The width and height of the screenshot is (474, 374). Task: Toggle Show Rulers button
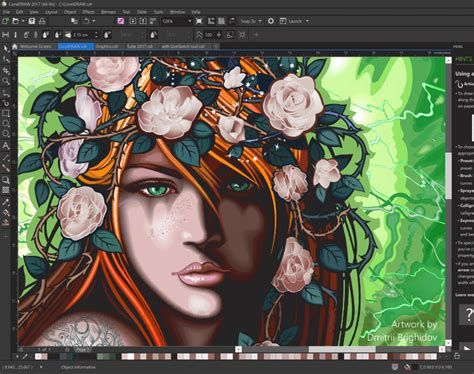pos(211,21)
